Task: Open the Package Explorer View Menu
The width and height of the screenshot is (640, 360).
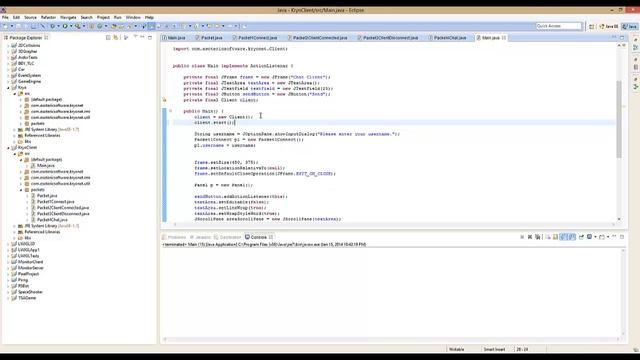Action: pyautogui.click(x=135, y=37)
